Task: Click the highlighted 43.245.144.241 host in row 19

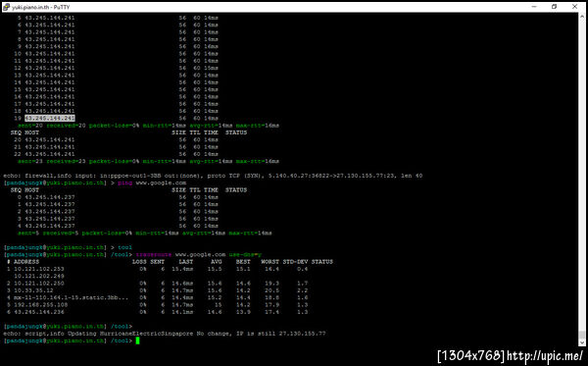Action: [50, 118]
